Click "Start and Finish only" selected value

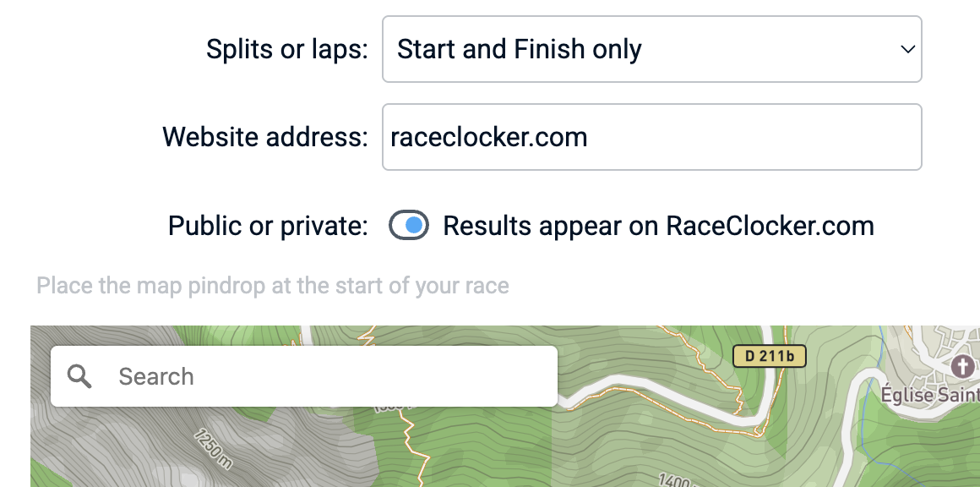pos(519,49)
